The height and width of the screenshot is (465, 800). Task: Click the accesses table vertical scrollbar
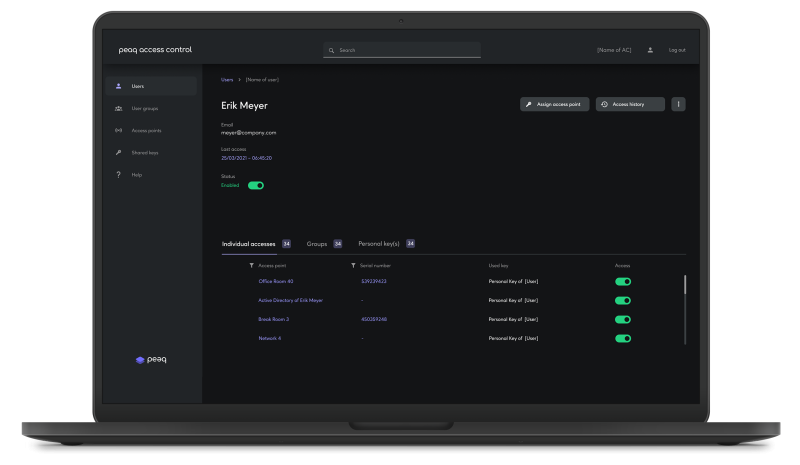click(x=685, y=285)
